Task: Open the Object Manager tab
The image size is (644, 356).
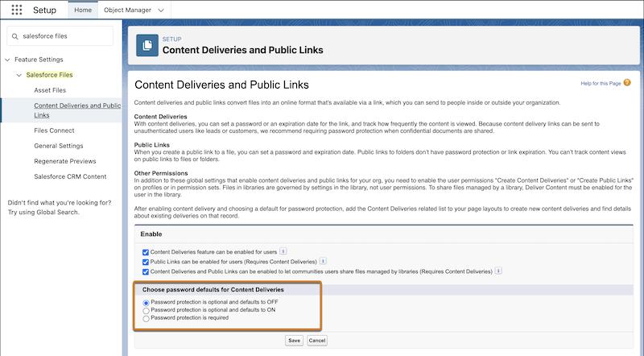Action: pyautogui.click(x=127, y=10)
